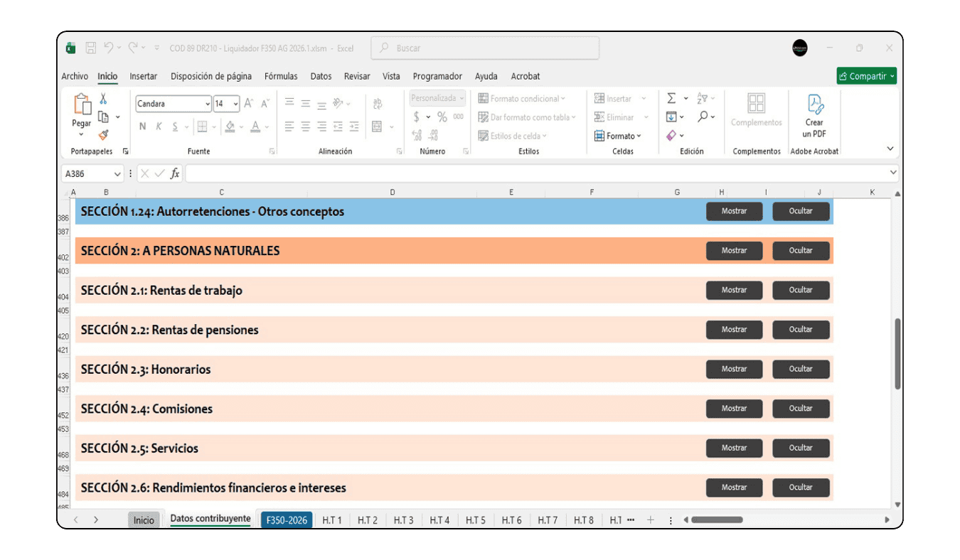Click the horizontal scrollbar thumb
The width and height of the screenshot is (960, 560).
pyautogui.click(x=717, y=520)
